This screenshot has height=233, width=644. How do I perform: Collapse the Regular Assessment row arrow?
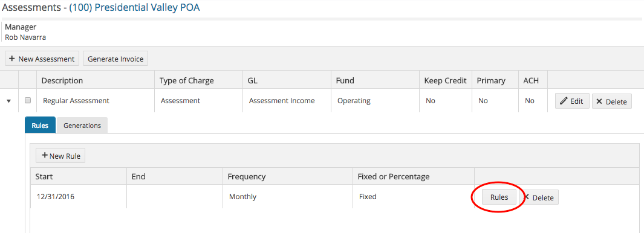coord(8,101)
